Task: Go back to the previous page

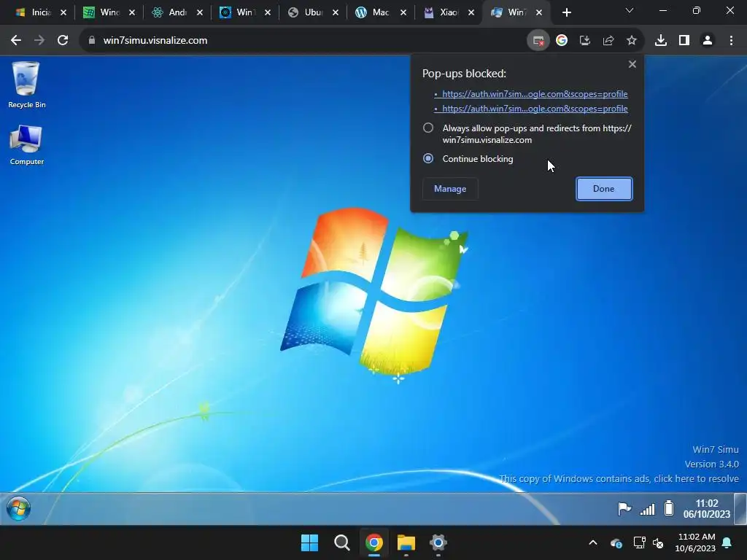Action: (16, 41)
